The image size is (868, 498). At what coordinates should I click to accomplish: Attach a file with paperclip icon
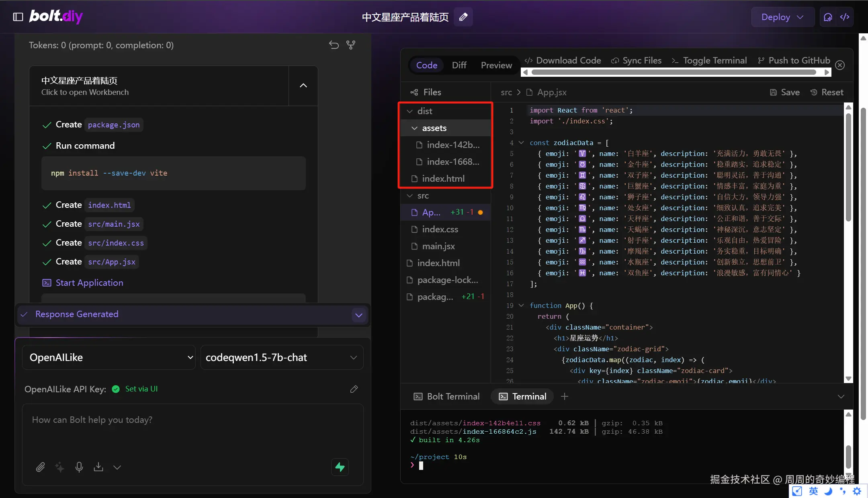[40, 467]
